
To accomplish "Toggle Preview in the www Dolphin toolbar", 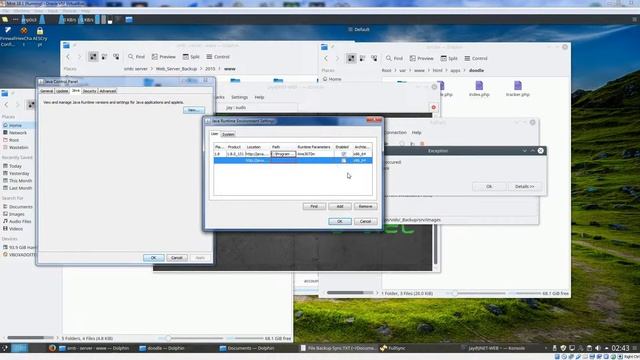I will coord(163,57).
